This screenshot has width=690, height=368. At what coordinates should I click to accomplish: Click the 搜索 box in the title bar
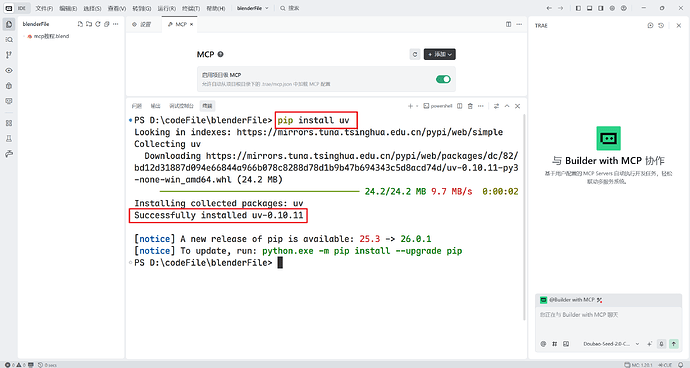click(290, 8)
